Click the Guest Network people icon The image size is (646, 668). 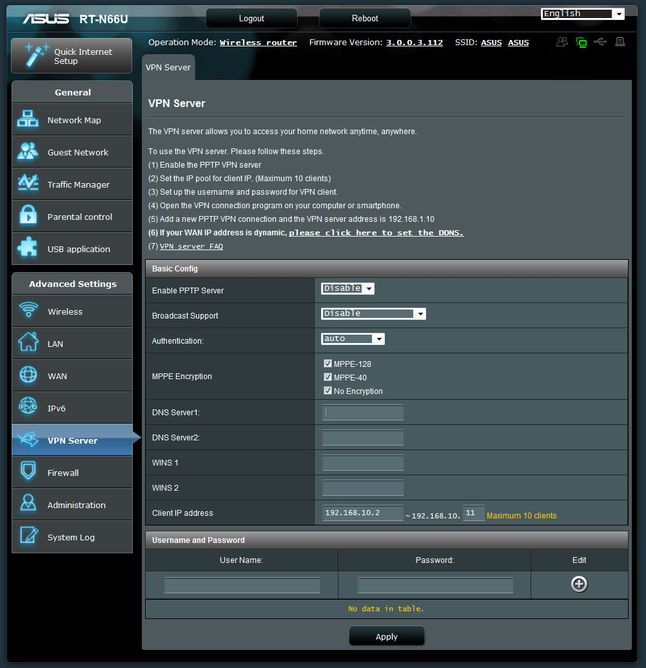[28, 151]
